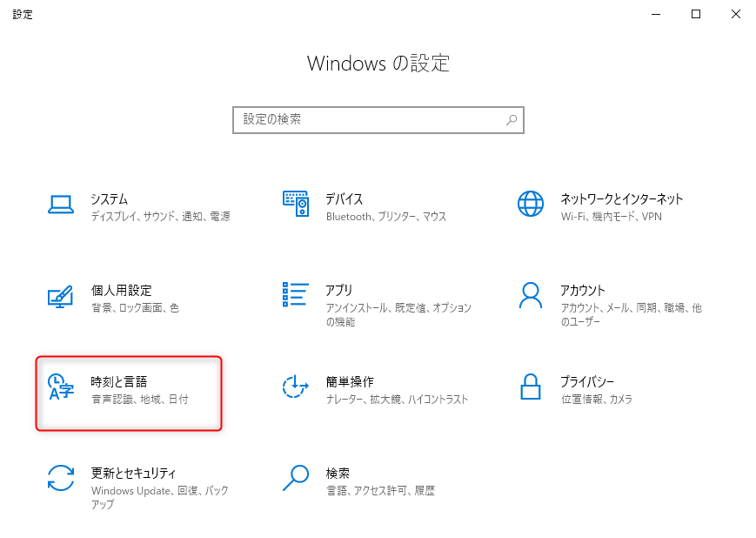Minimize the 設定 window
756x538 pixels.
[655, 14]
